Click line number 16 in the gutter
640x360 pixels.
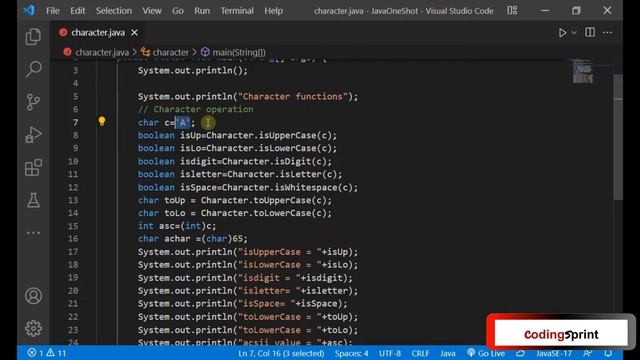click(x=73, y=239)
